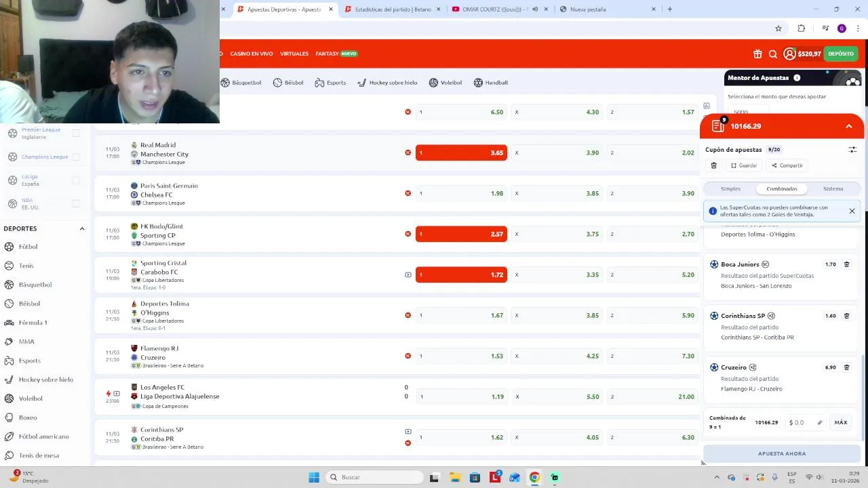
Task: Switch to the Sistema bet tab
Action: (x=833, y=189)
